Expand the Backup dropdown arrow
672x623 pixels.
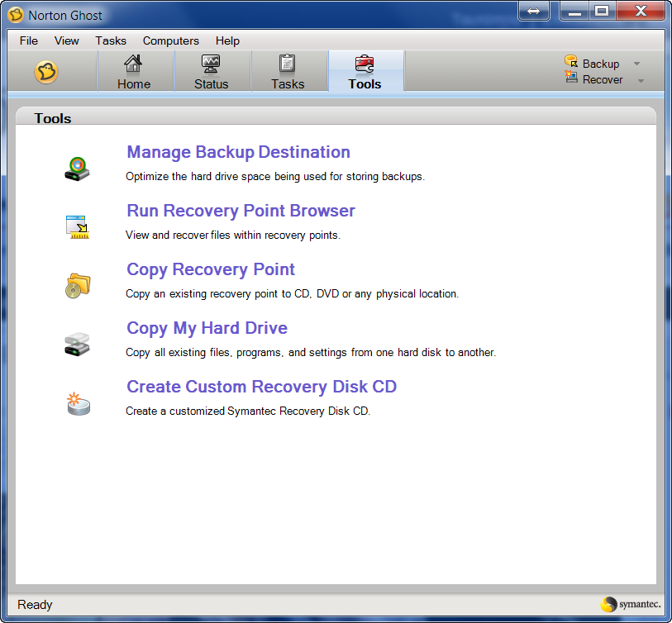[x=636, y=64]
